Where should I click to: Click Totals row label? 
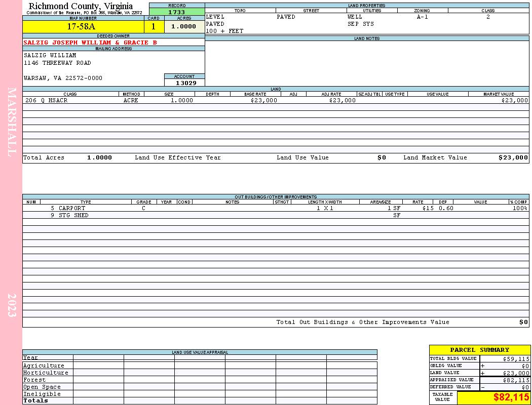click(x=35, y=400)
